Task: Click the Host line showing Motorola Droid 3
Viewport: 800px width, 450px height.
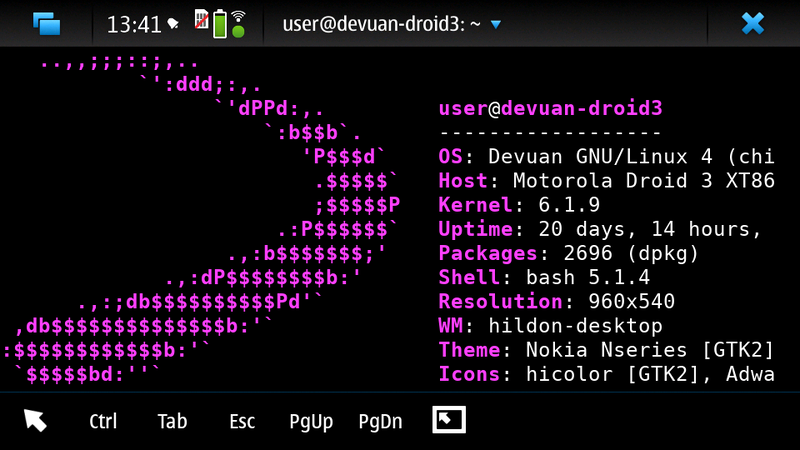Action: (606, 181)
